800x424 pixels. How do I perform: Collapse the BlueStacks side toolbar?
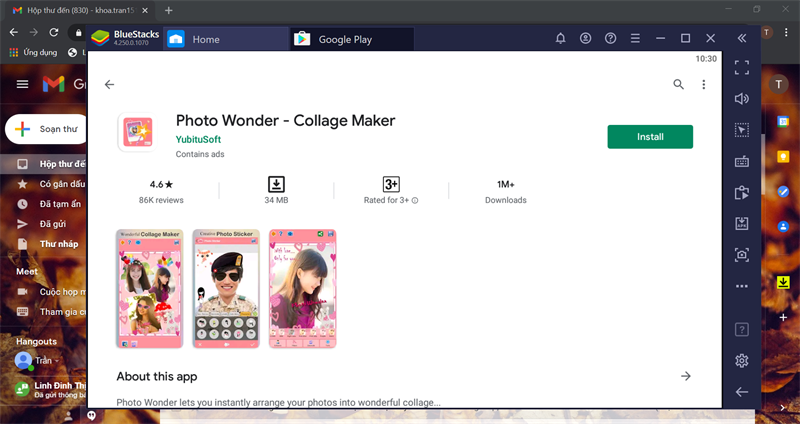coord(742,39)
